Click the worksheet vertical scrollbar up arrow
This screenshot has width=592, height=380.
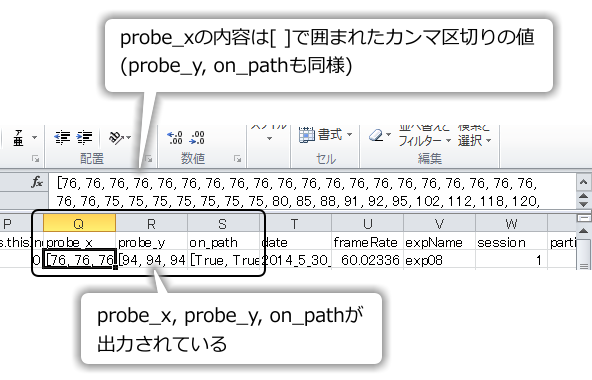pos(583,230)
